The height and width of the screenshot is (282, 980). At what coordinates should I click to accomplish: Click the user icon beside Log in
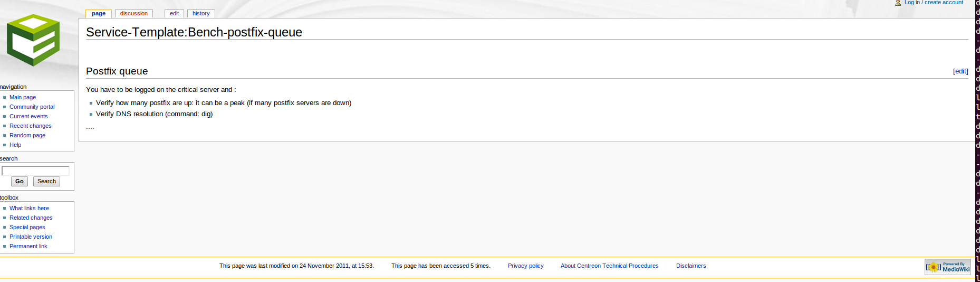898,3
